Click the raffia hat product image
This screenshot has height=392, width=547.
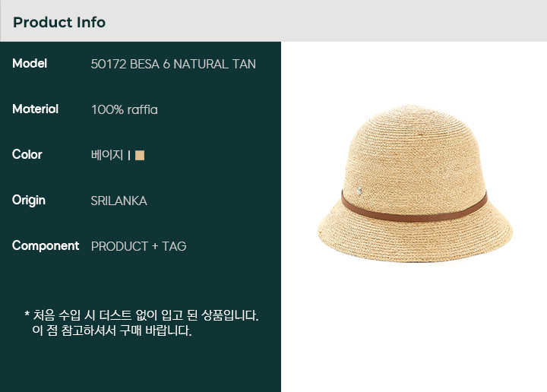tap(415, 183)
